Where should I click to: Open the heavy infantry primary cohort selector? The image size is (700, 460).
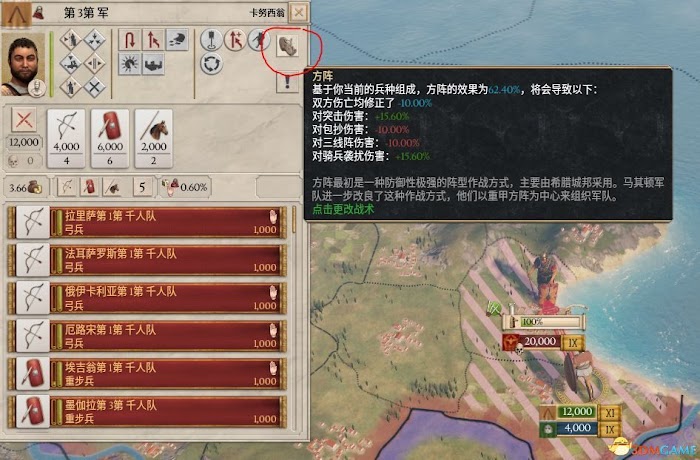pyautogui.click(x=89, y=187)
